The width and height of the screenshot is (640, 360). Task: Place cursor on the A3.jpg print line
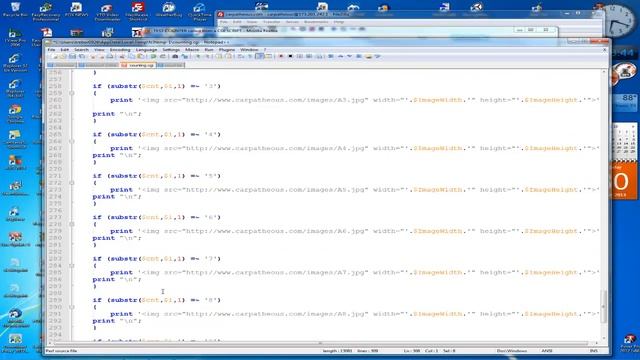click(x=354, y=100)
